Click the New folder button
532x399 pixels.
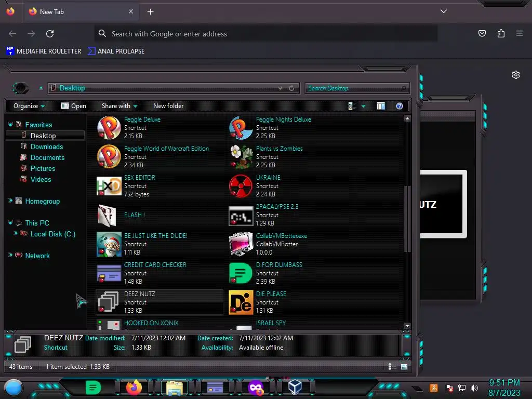click(x=168, y=106)
